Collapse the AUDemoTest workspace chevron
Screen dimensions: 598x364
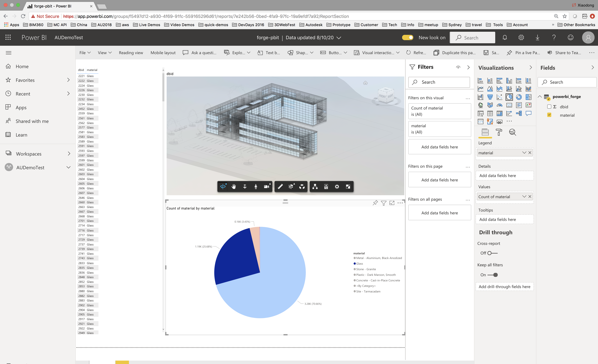[x=68, y=168]
